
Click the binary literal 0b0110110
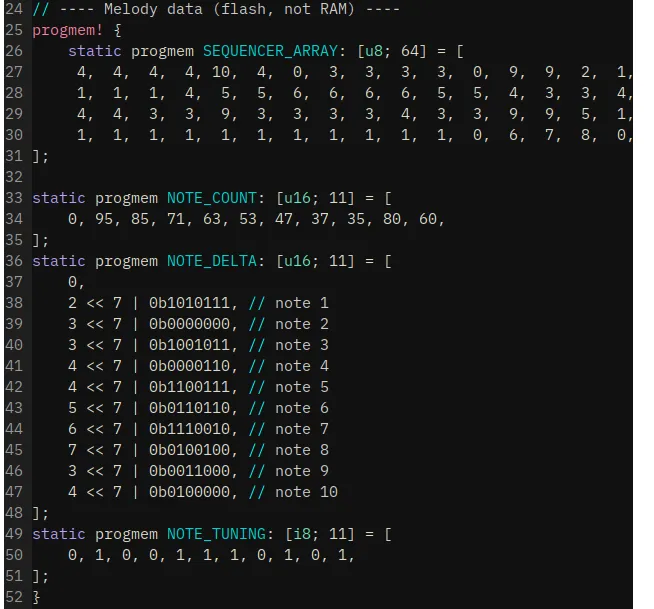[189, 408]
